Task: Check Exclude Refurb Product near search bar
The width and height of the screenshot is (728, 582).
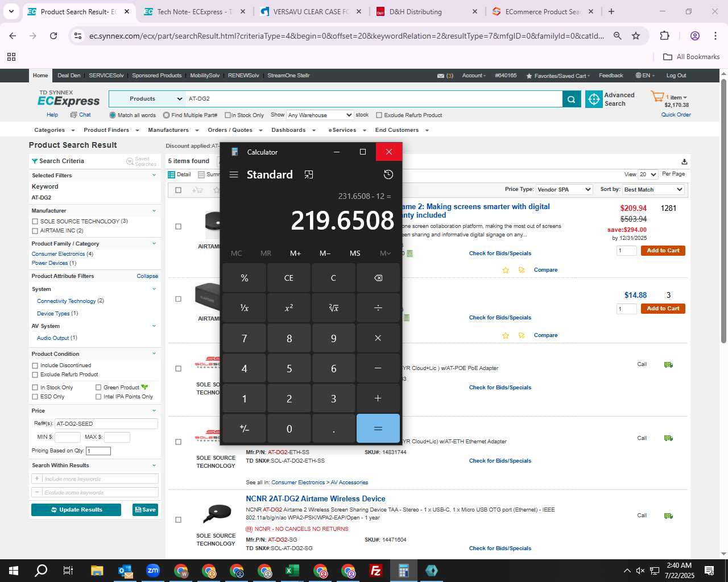Action: (x=379, y=115)
